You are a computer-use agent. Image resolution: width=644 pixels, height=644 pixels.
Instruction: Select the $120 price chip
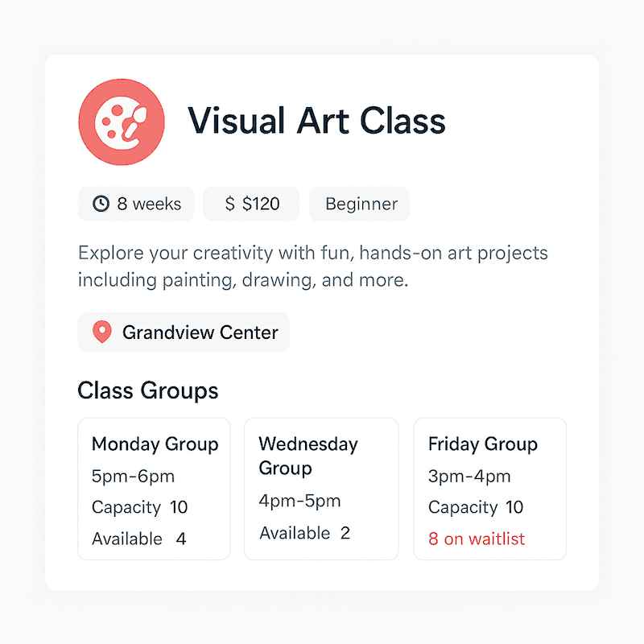click(251, 204)
